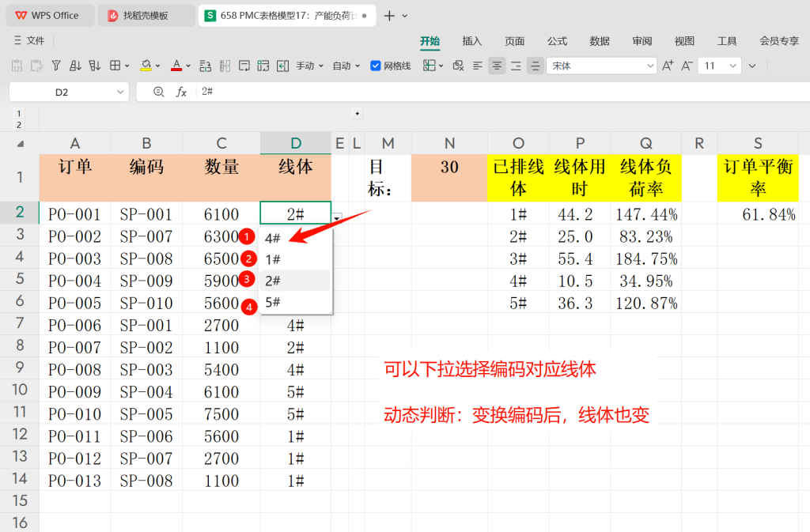Choose 4# in the dropdown list
The width and height of the screenshot is (810, 532).
coord(294,238)
